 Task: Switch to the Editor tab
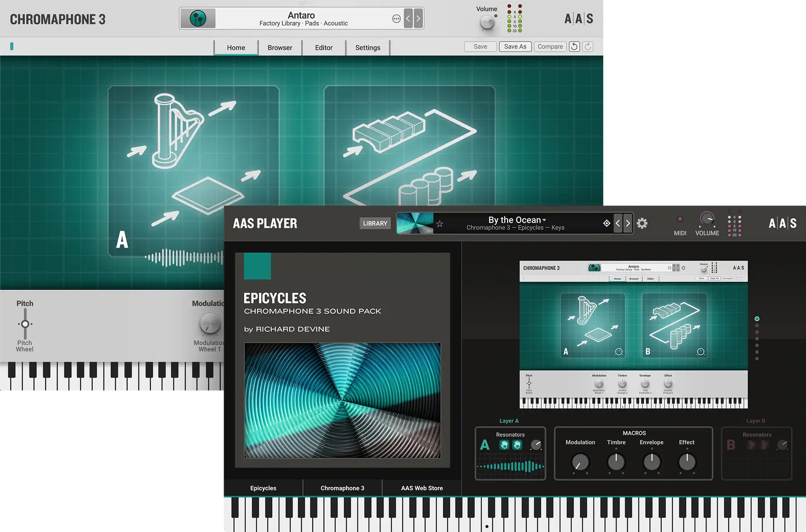click(x=324, y=48)
